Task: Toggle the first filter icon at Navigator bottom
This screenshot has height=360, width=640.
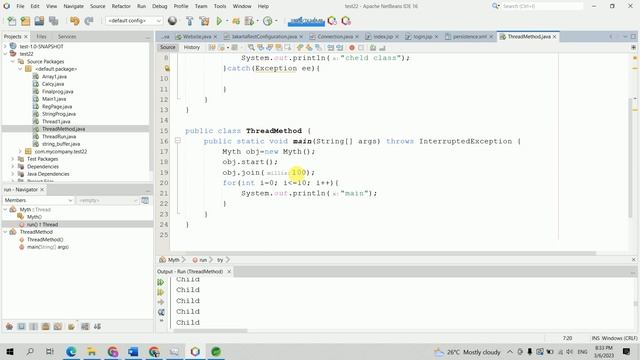Action: [x=9, y=327]
